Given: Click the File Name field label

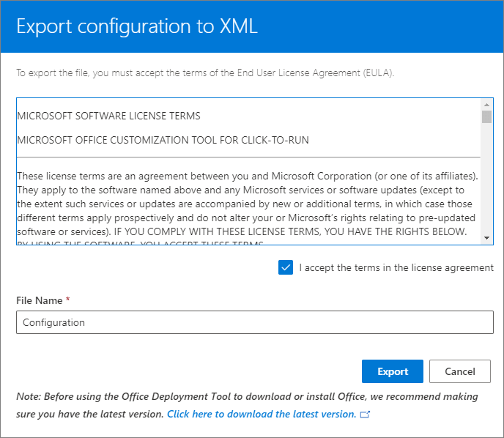Looking at the screenshot, I should 40,300.
